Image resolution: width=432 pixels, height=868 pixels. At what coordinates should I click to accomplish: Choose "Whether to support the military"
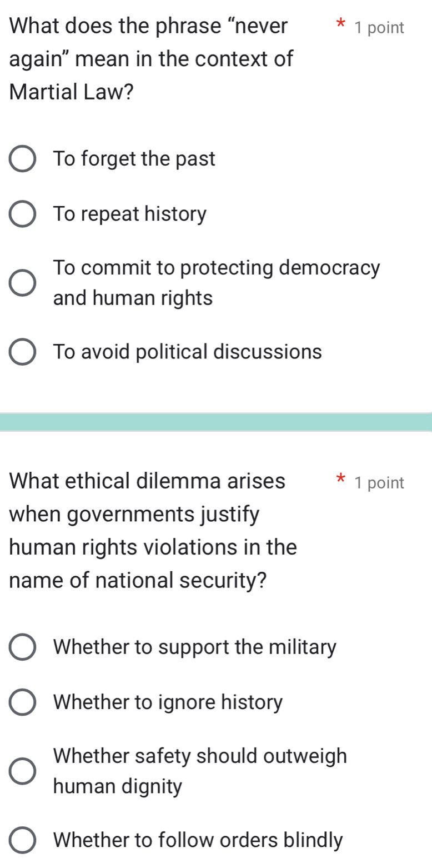22,647
